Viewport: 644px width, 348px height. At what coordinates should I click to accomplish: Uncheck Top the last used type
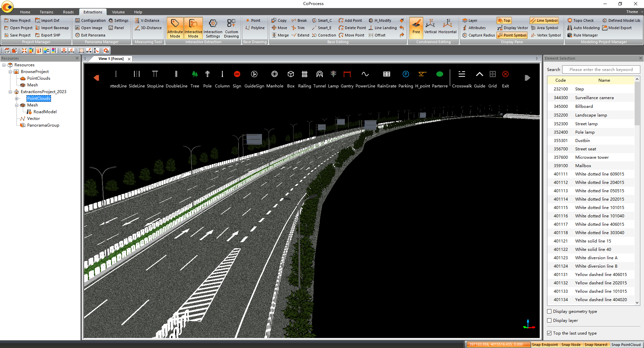click(x=549, y=333)
